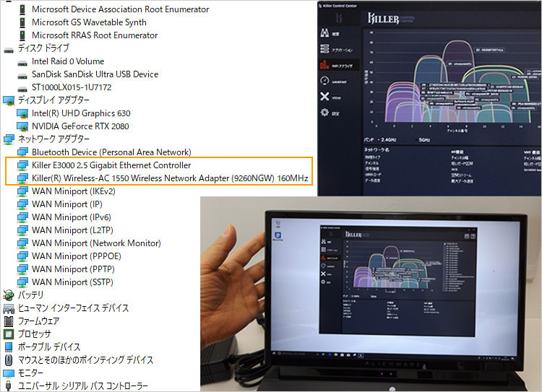Select WAN Miniport (SSTP)
This screenshot has height=392, width=542.
72,282
